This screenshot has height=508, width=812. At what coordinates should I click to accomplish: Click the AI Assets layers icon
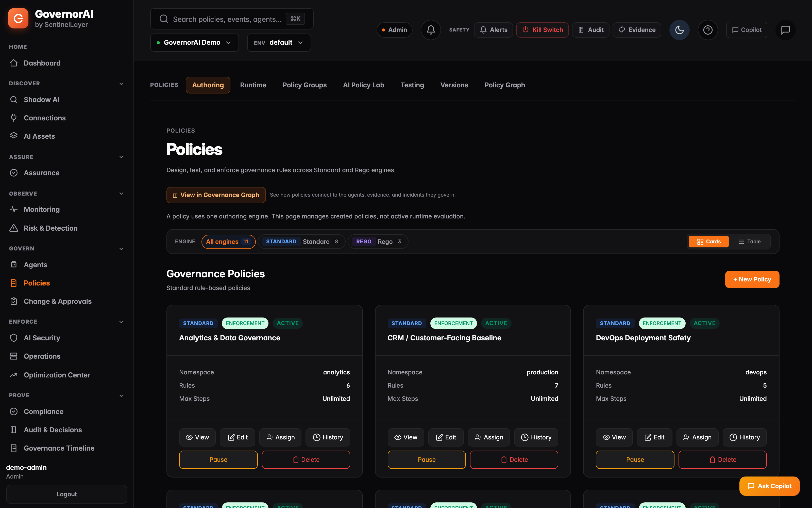14,136
